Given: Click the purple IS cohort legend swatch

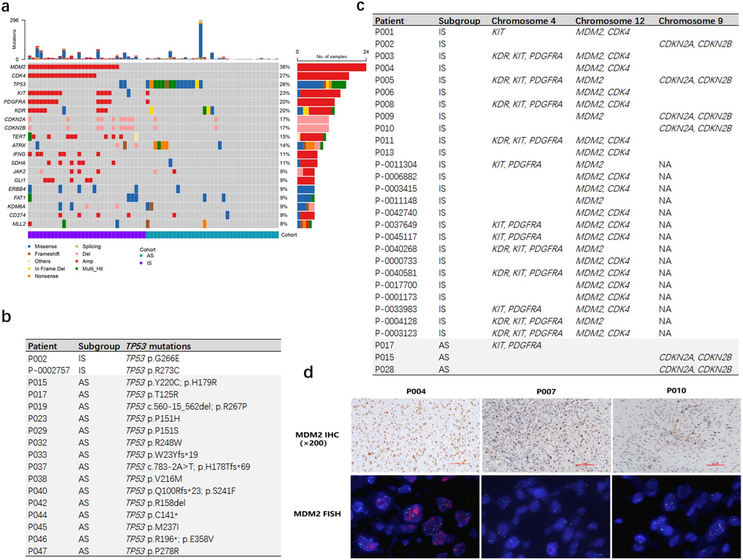Looking at the screenshot, I should click(141, 263).
